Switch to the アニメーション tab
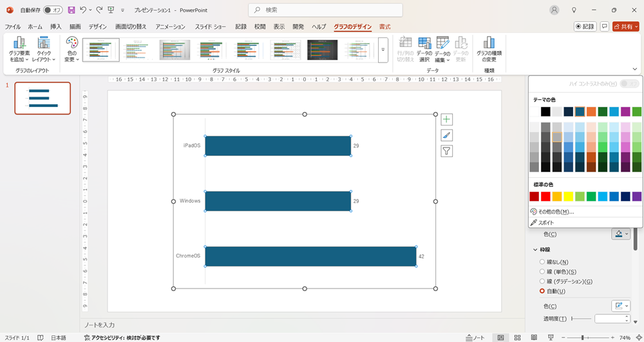This screenshot has height=342, width=644. click(x=171, y=26)
